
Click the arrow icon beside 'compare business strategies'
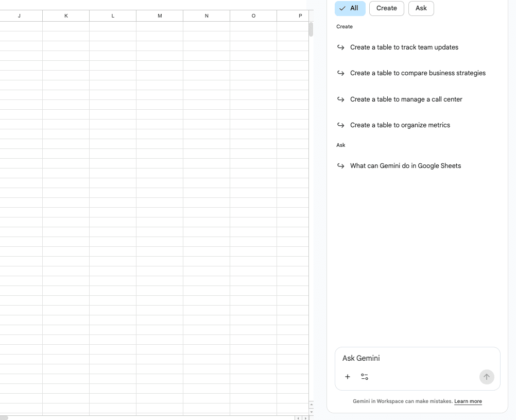(340, 73)
